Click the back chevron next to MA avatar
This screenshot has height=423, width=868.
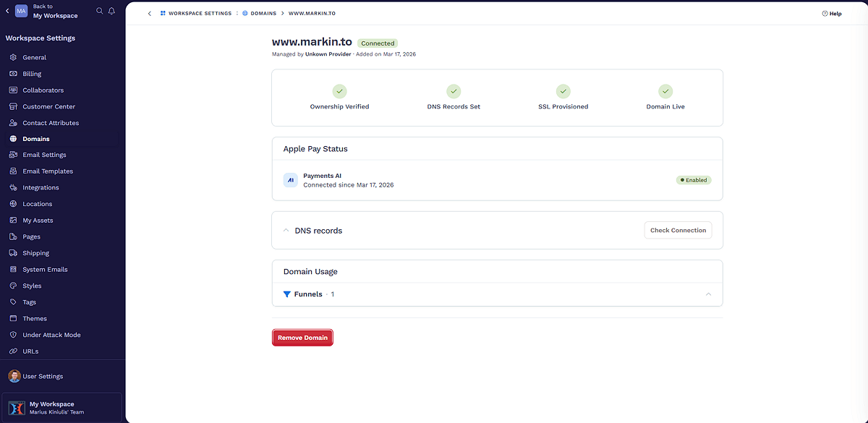tap(7, 11)
